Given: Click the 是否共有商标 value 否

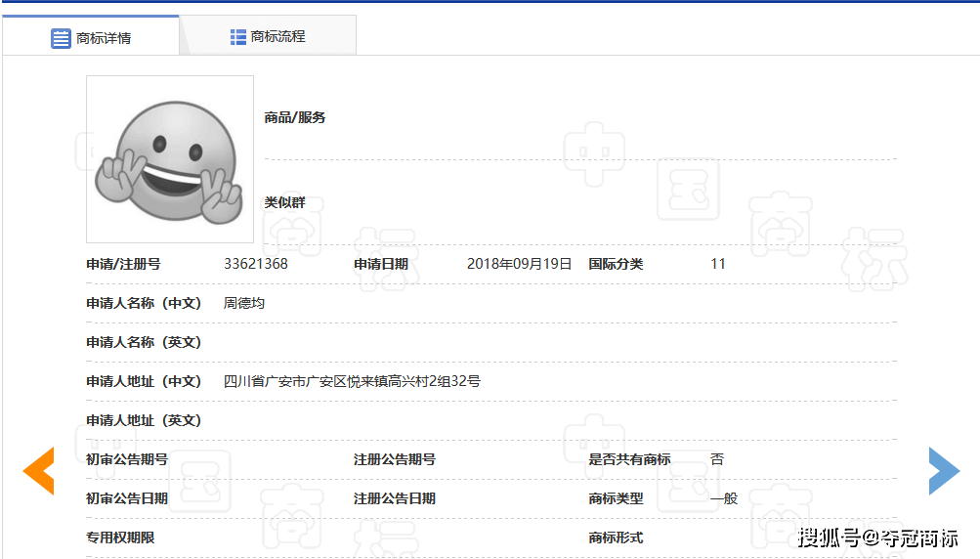Looking at the screenshot, I should click(717, 459).
